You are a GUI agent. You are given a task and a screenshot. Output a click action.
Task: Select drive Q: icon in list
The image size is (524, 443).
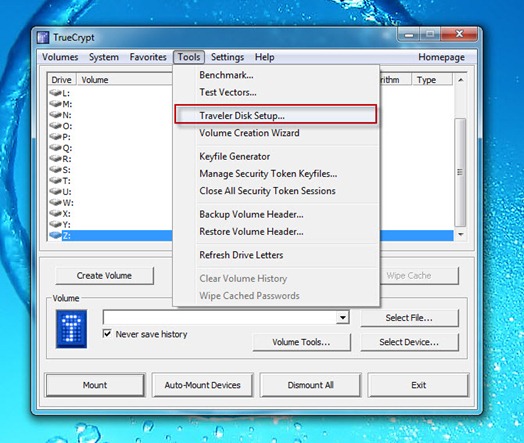(55, 147)
